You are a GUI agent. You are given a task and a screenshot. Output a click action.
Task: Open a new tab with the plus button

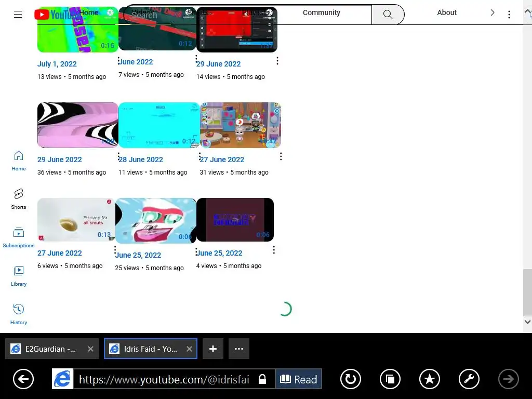[212, 349]
